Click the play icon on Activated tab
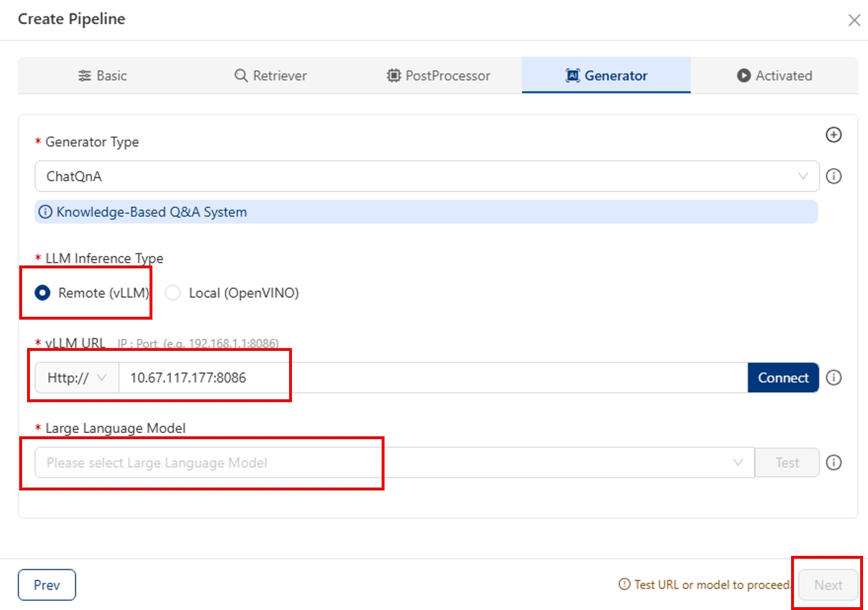The image size is (868, 610). [743, 75]
